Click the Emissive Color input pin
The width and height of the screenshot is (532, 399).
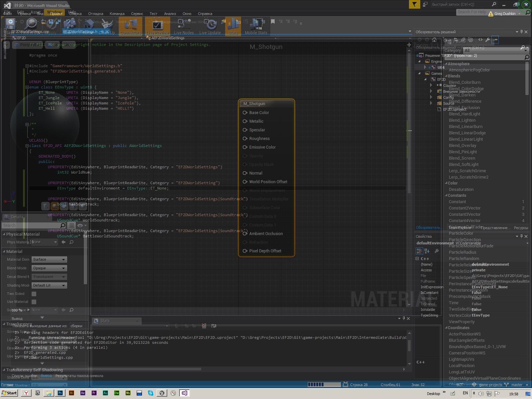coord(245,147)
